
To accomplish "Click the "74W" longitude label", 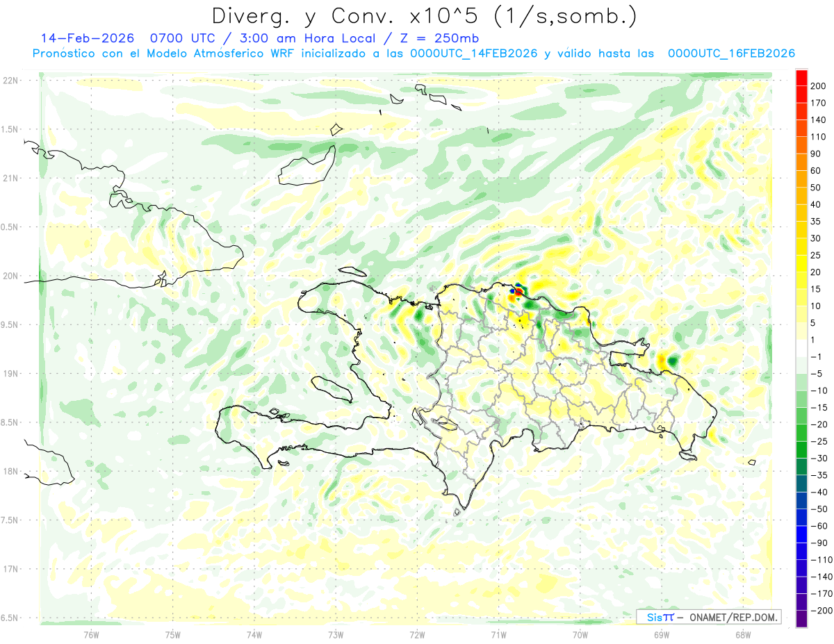I will click(x=254, y=634).
